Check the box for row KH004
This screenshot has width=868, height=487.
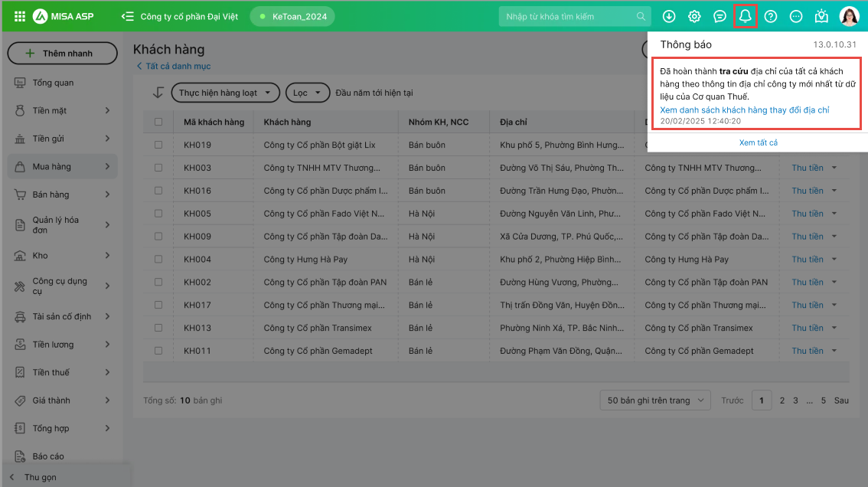158,260
